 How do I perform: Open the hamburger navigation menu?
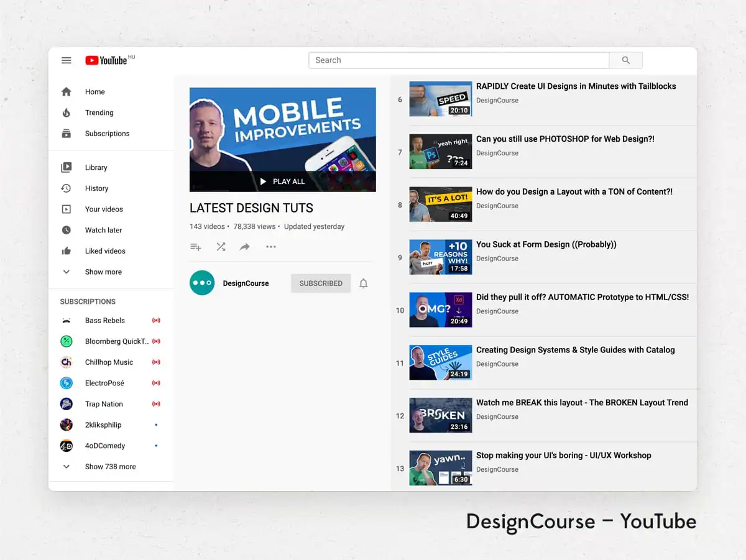(x=67, y=60)
